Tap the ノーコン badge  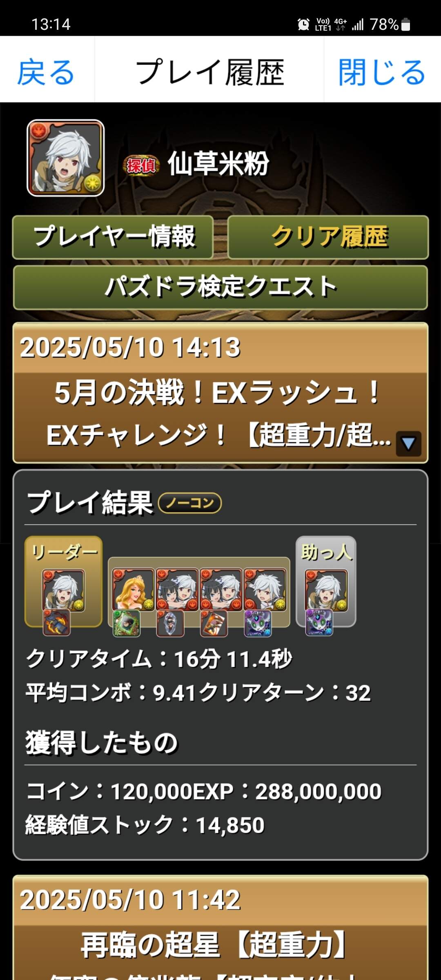pyautogui.click(x=190, y=503)
